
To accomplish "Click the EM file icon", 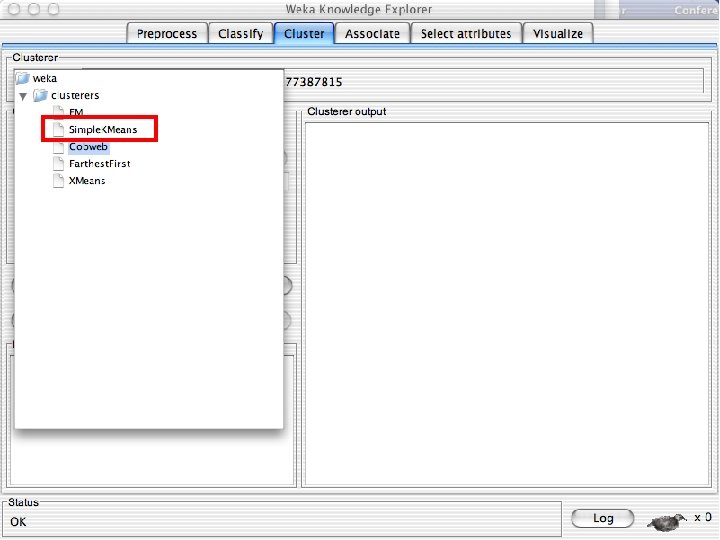I will [58, 112].
